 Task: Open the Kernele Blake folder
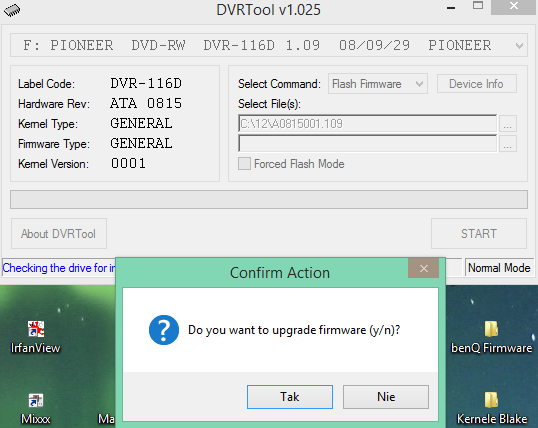492,408
